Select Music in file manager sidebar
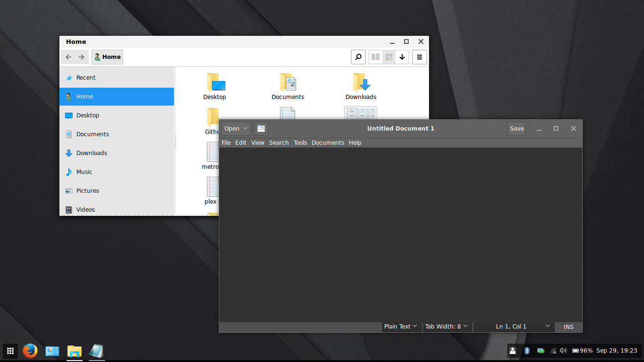The width and height of the screenshot is (644, 362). coord(117,172)
